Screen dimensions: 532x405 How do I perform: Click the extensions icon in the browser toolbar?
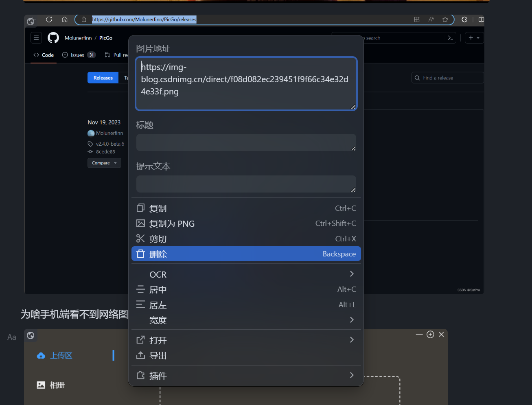coord(464,19)
